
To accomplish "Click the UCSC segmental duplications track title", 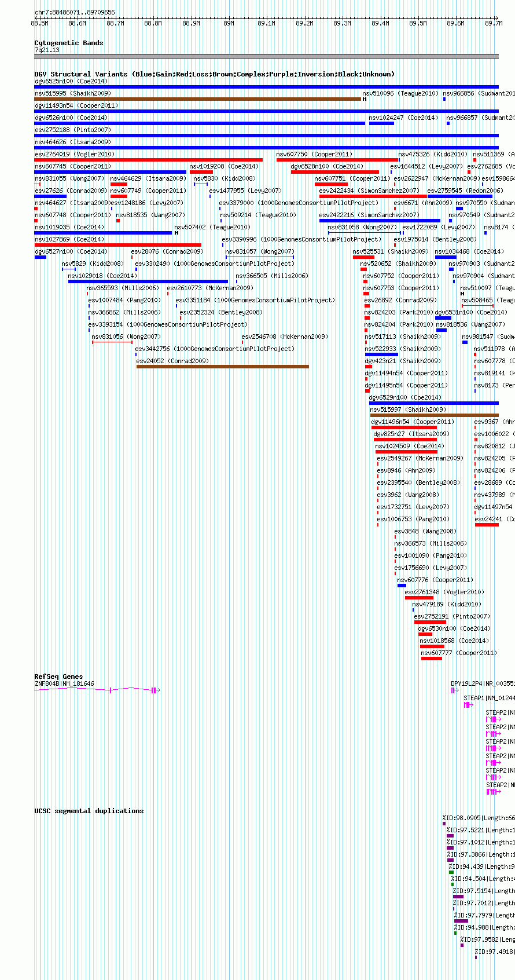I will click(89, 811).
